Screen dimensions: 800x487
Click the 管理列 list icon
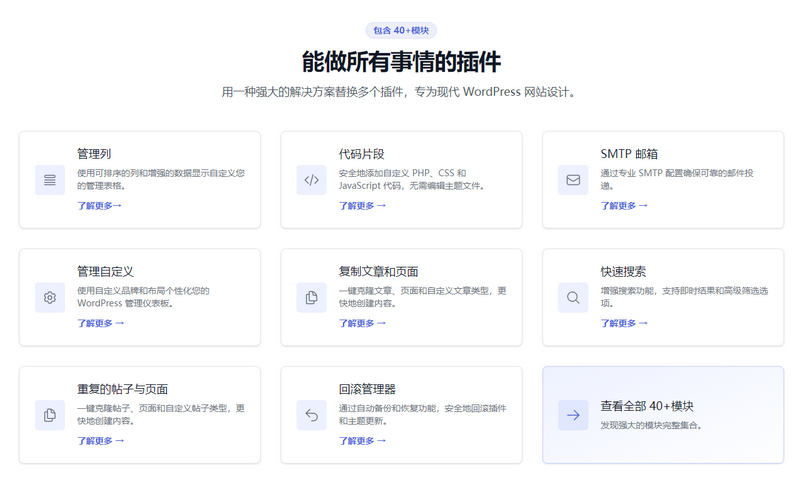(50, 180)
